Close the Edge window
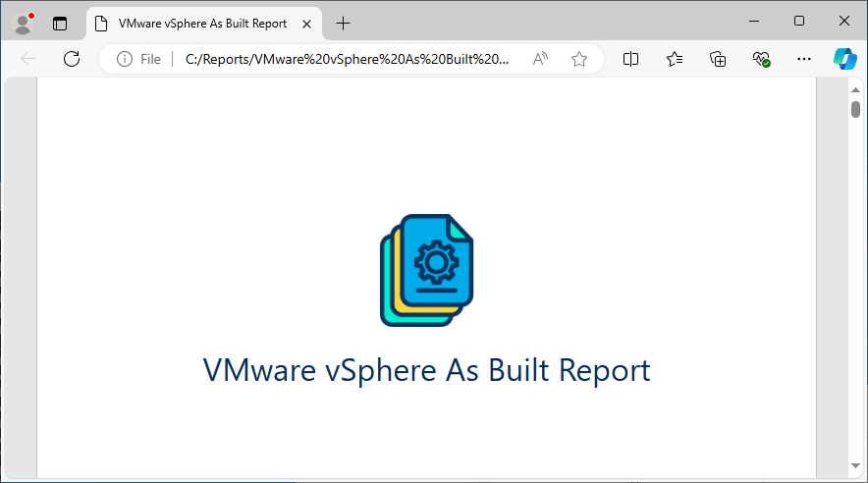This screenshot has width=868, height=483. (844, 21)
